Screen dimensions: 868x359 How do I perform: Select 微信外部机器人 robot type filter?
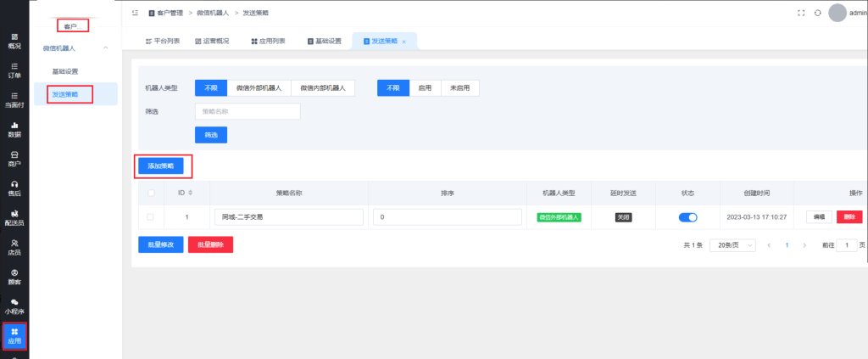coord(259,88)
